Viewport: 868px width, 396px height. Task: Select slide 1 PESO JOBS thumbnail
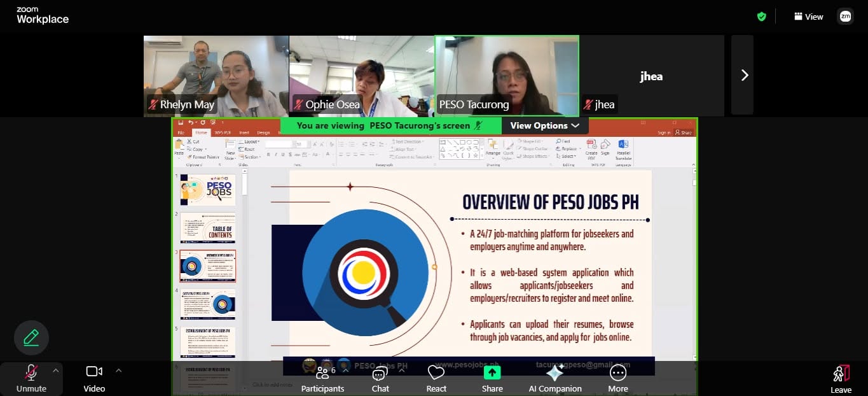click(207, 190)
